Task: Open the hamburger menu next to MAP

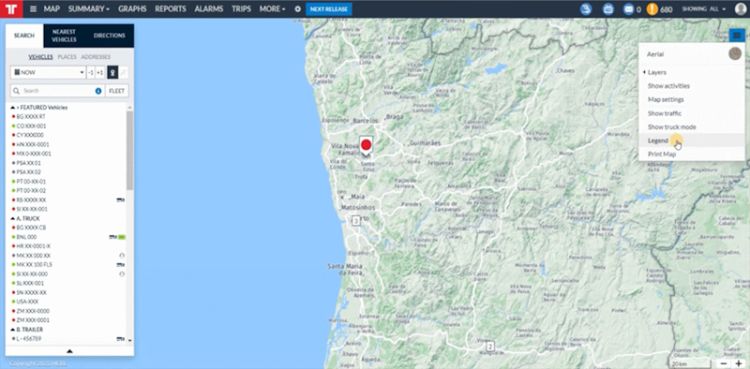Action: (x=33, y=9)
